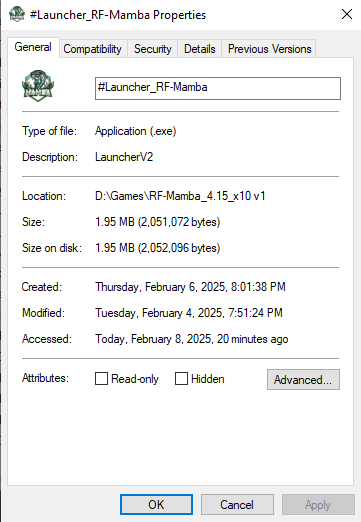Image resolution: width=361 pixels, height=522 pixels.
Task: Click the Size label
Action: pyautogui.click(x=33, y=222)
